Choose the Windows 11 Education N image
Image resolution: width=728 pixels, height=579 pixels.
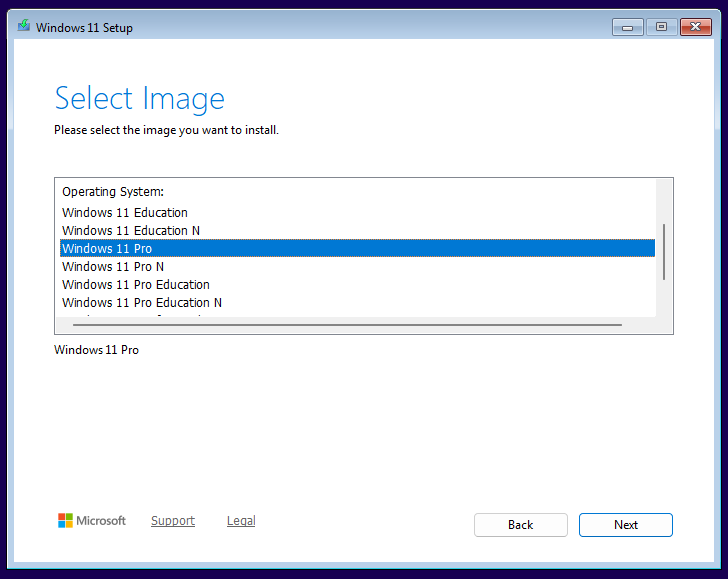tap(131, 230)
